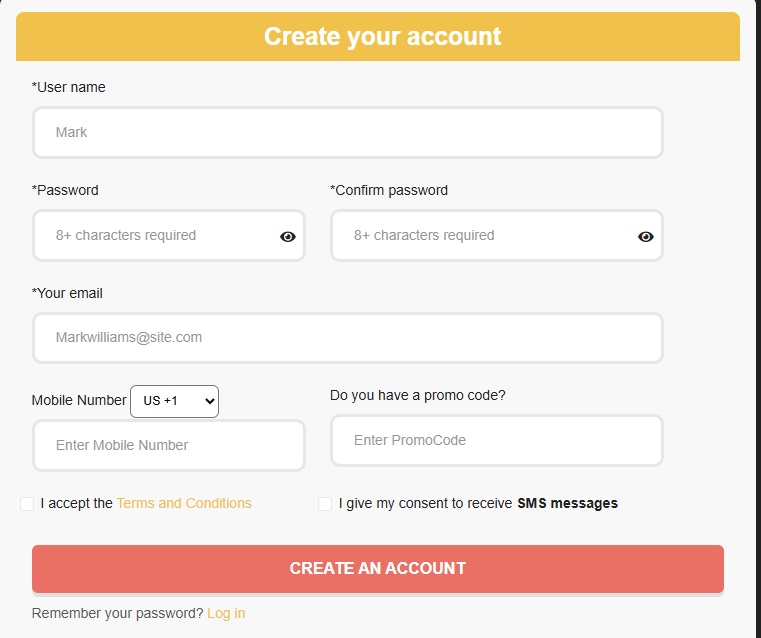Focus the User name input field

347,132
